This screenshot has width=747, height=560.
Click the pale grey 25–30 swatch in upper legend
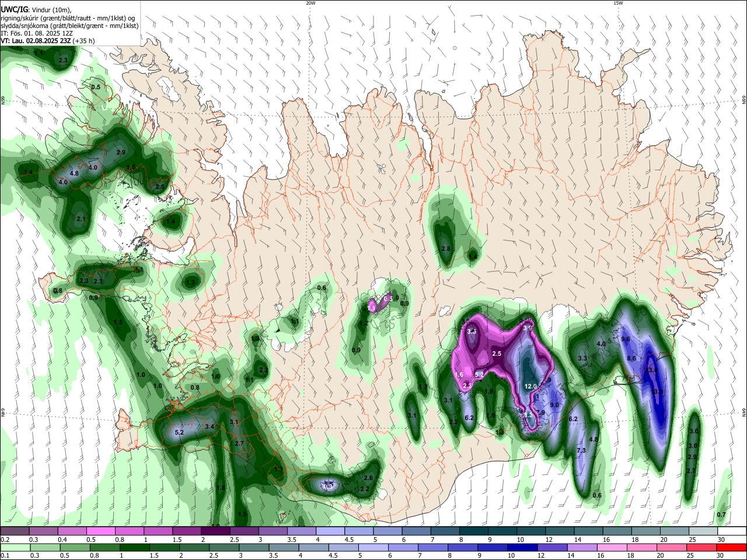pos(703,531)
